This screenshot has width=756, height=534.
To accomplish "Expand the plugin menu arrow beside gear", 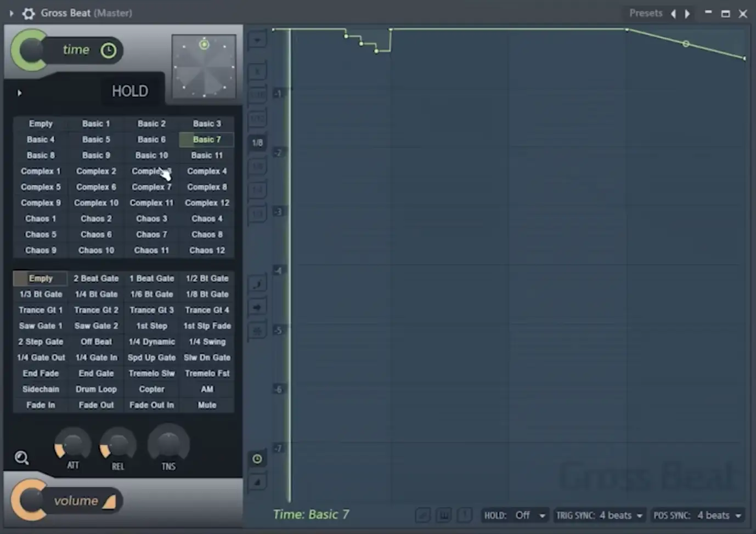I will click(11, 13).
